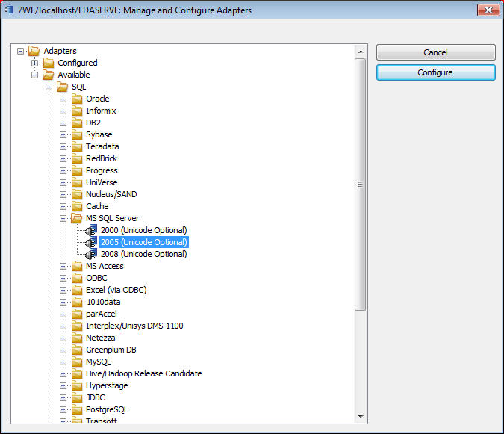Collapse the MS SQL Server node
The image size is (504, 434).
63,218
